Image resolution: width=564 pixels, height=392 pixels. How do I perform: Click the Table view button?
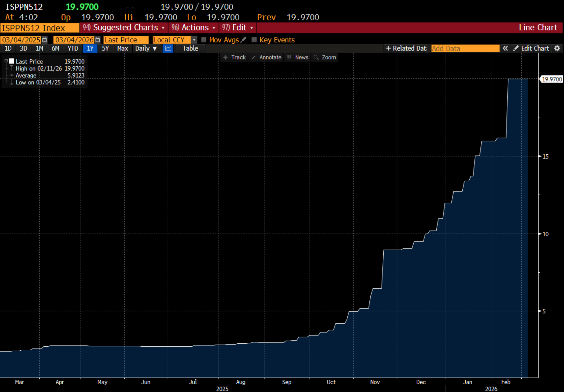(x=190, y=48)
